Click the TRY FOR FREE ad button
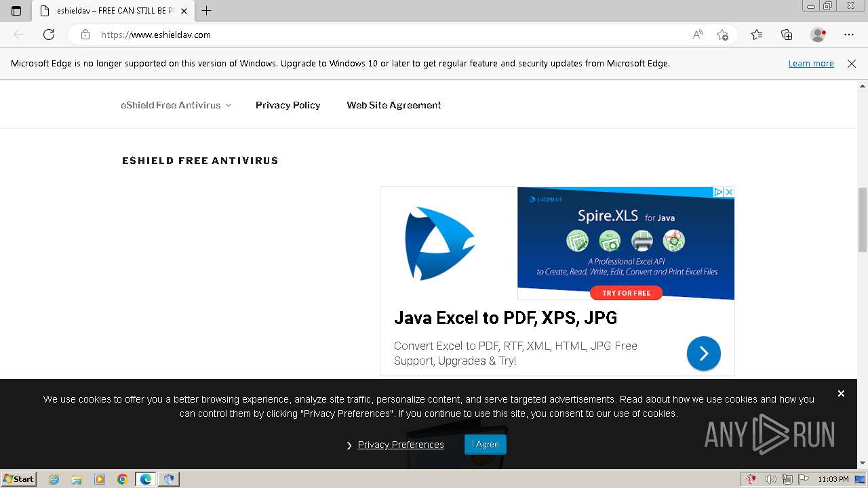Image resolution: width=868 pixels, height=488 pixels. [626, 293]
